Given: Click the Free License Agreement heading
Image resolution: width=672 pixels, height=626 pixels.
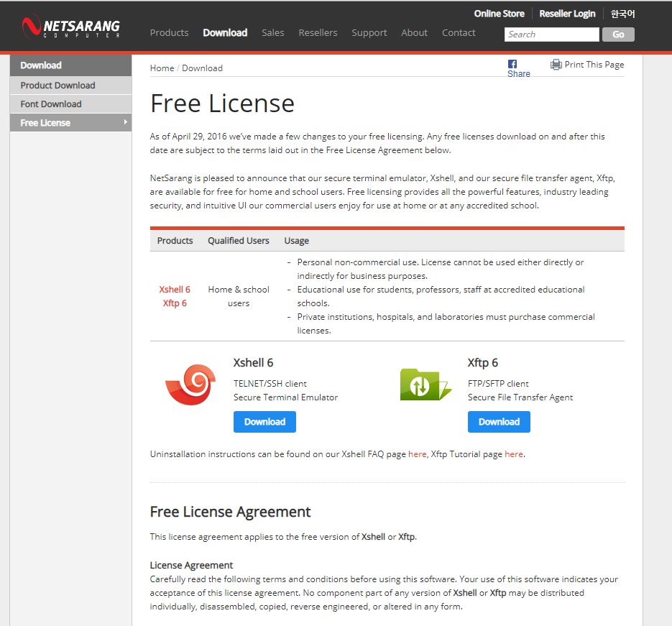Looking at the screenshot, I should click(x=230, y=512).
